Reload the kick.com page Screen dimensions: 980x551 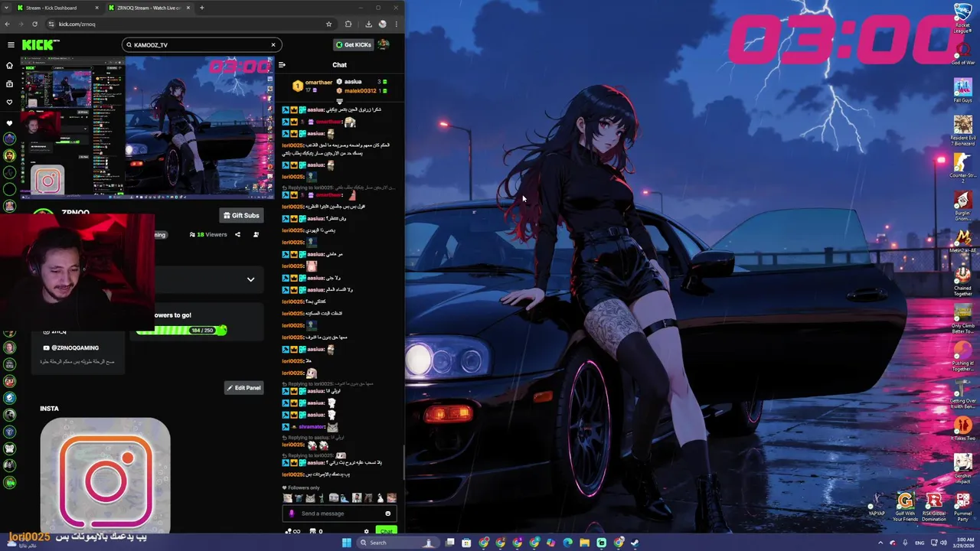(x=34, y=24)
